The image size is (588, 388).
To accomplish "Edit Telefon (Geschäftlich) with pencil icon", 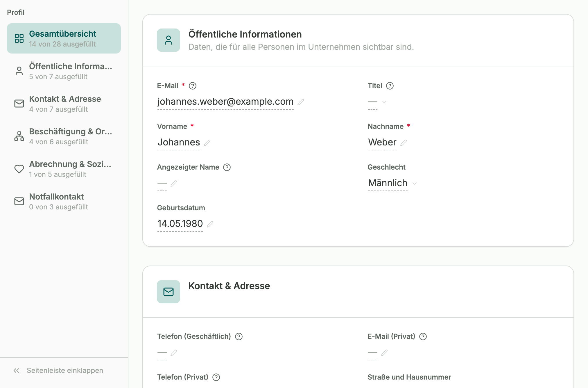I will [x=174, y=353].
